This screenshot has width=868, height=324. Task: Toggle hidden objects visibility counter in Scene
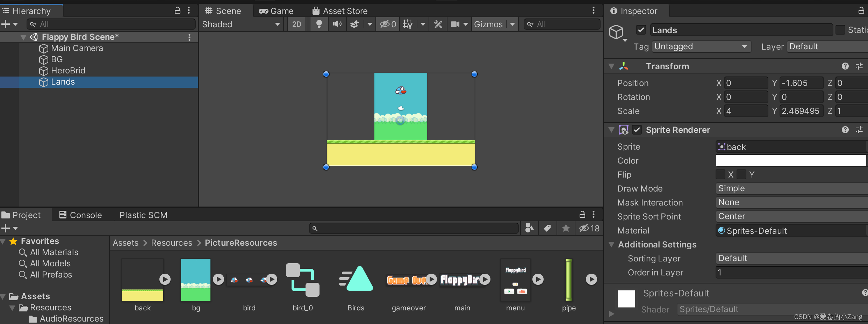(388, 24)
